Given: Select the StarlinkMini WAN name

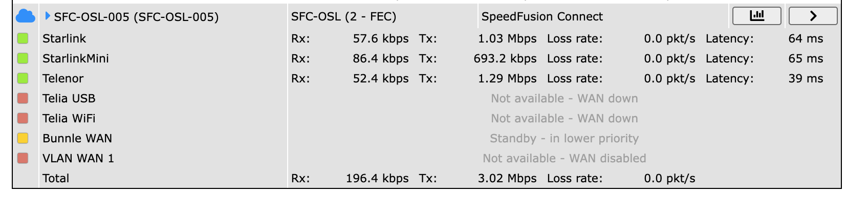Looking at the screenshot, I should coord(75,58).
